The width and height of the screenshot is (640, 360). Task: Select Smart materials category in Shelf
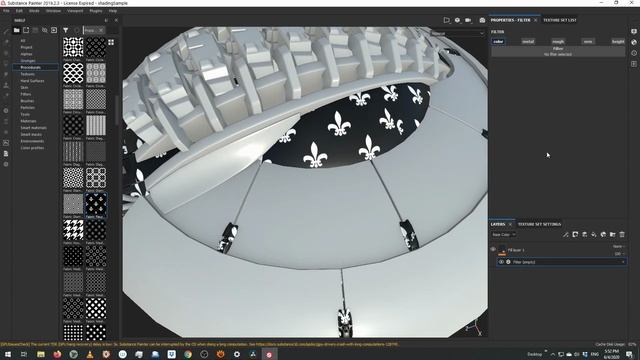[33, 128]
